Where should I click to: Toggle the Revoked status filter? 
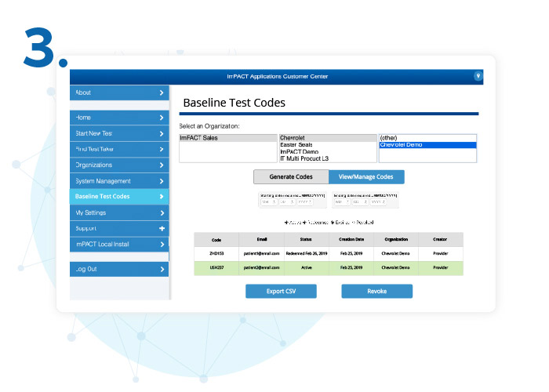(363, 222)
